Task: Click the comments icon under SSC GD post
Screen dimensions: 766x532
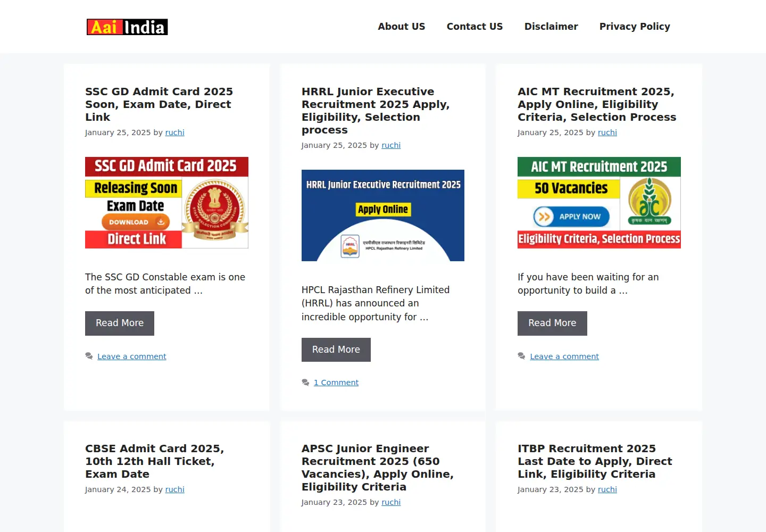Action: (x=89, y=356)
